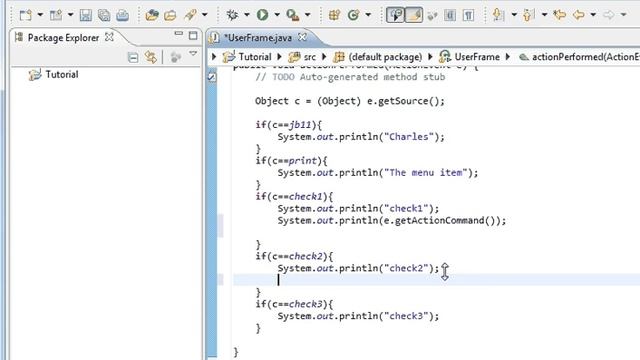Click the Open Type folder icon
This screenshot has width=640, height=360.
tap(151, 16)
